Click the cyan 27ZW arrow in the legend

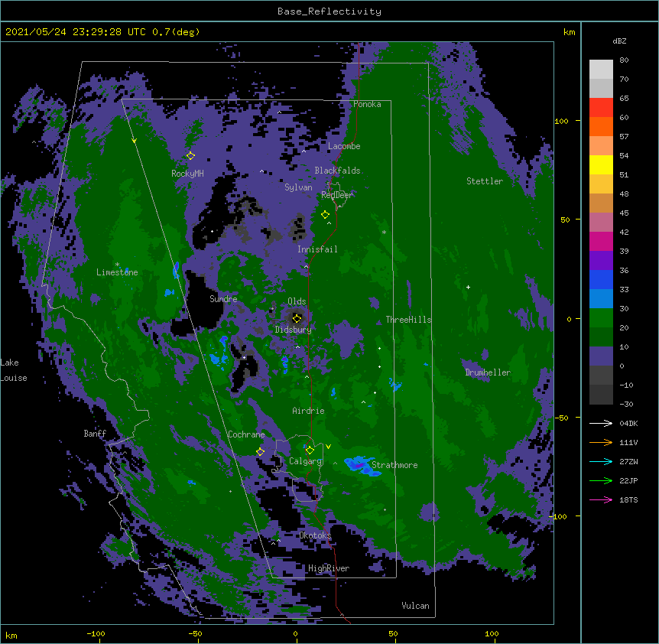point(601,461)
